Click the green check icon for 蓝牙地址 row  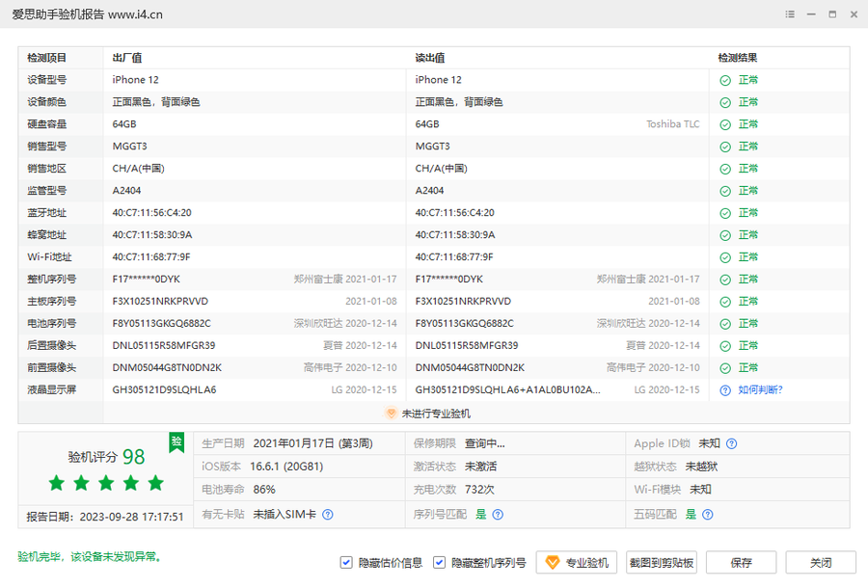[725, 213]
